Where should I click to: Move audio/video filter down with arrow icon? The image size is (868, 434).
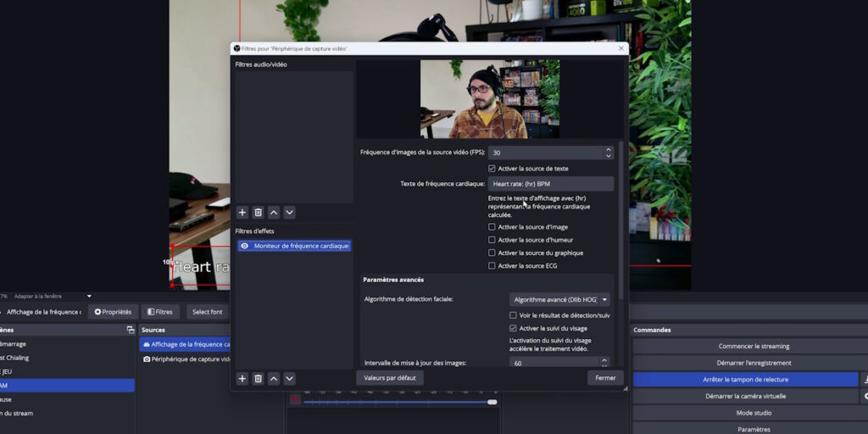(290, 213)
